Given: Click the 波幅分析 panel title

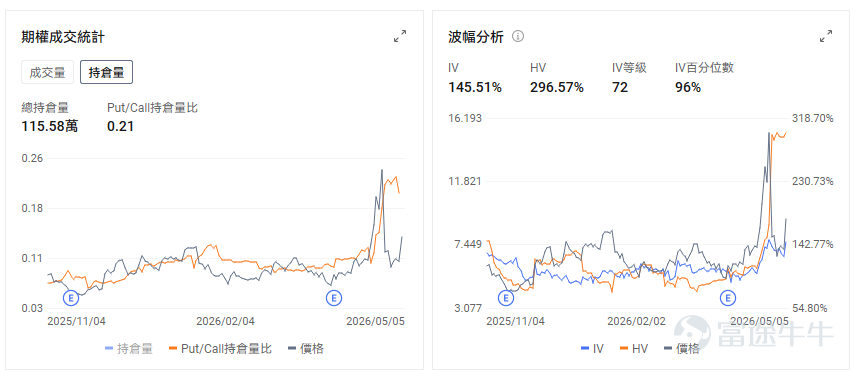Looking at the screenshot, I should point(476,37).
